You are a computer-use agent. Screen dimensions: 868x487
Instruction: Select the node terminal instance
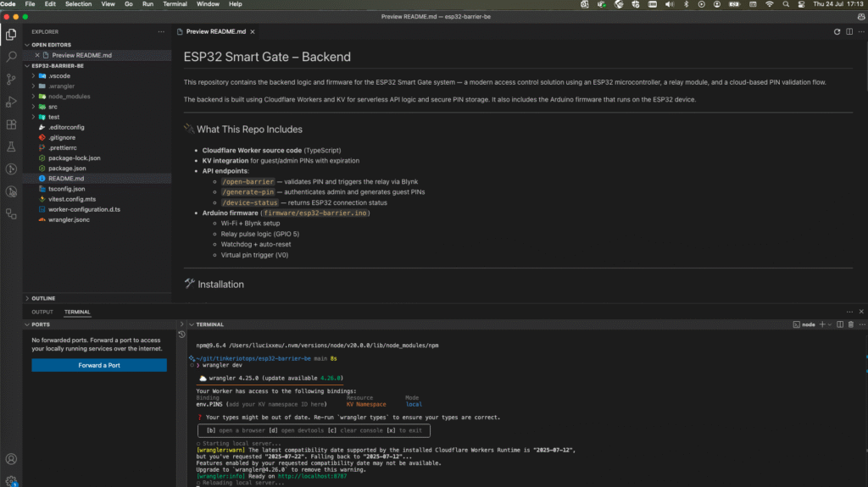pyautogui.click(x=804, y=324)
